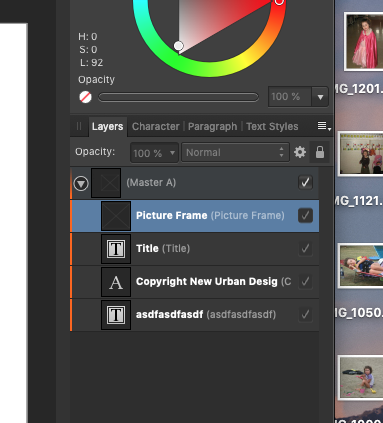Select the asdfasdfasdf layer row

[x=195, y=315]
